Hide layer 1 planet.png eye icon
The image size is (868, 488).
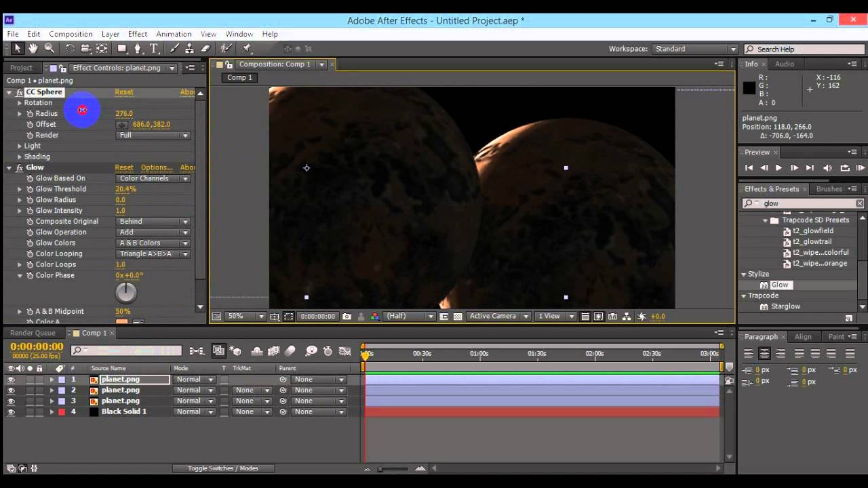pos(11,380)
